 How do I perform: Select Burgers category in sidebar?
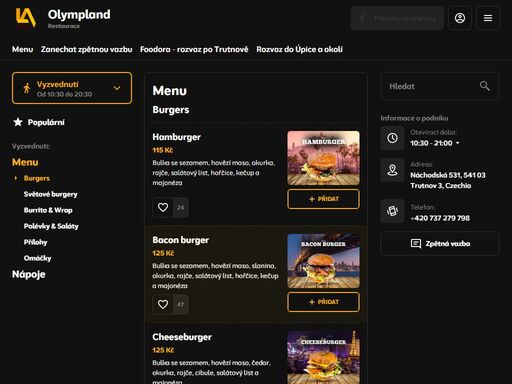pyautogui.click(x=37, y=178)
